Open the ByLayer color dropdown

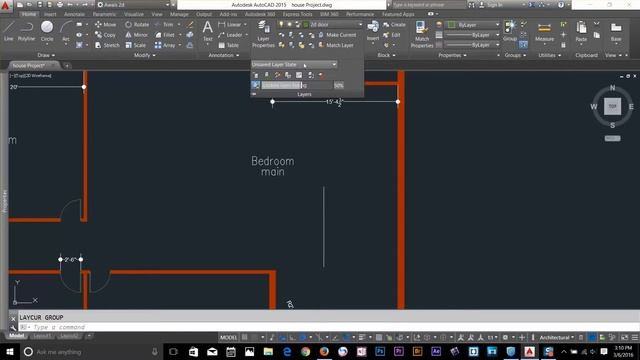[473, 25]
